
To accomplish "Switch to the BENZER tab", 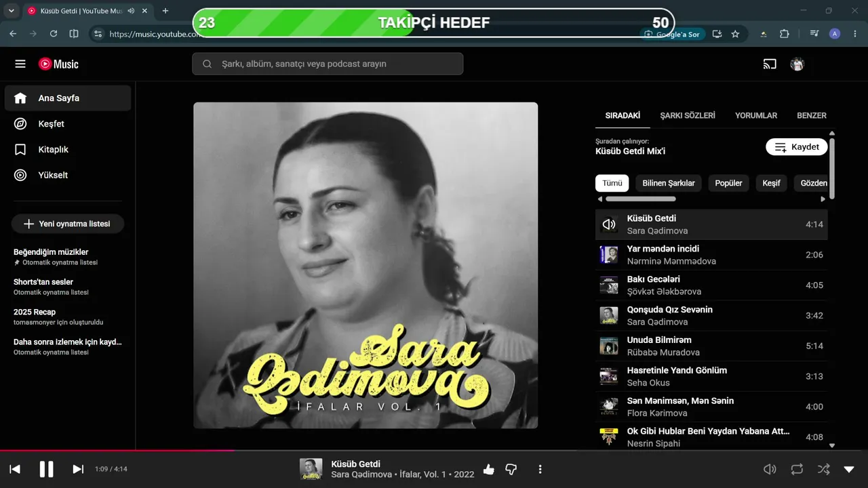I will coord(812,115).
